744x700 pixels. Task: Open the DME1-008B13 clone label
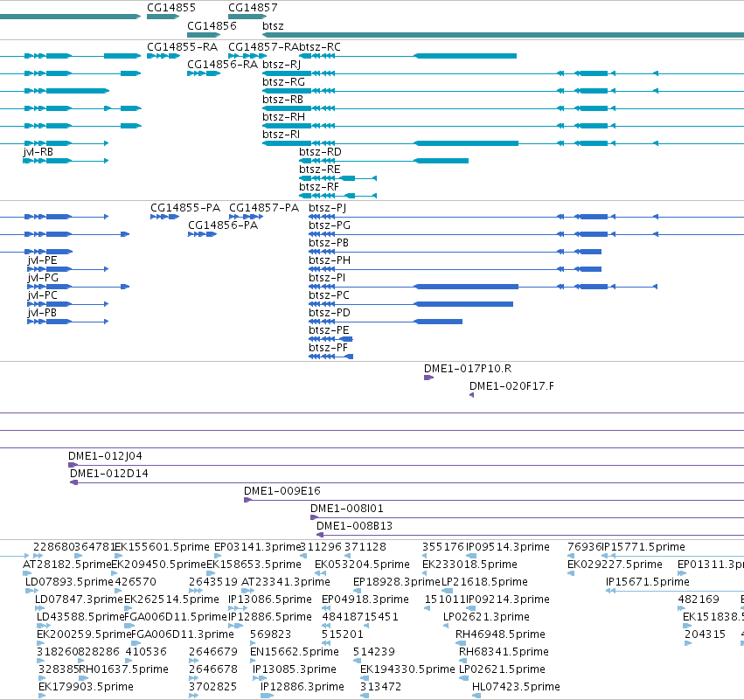(354, 526)
